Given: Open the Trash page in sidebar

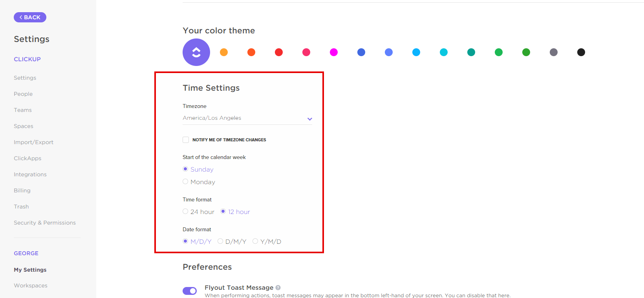Looking at the screenshot, I should coord(21,207).
